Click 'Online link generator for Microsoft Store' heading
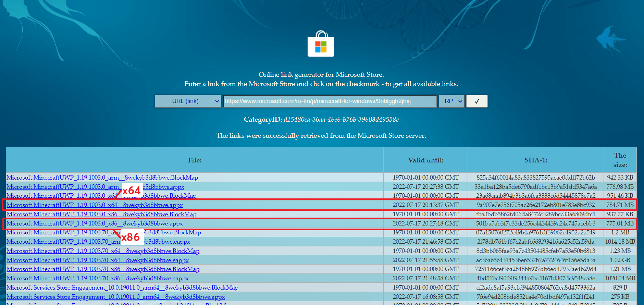Viewport: 644px width, 305px height. (x=321, y=74)
